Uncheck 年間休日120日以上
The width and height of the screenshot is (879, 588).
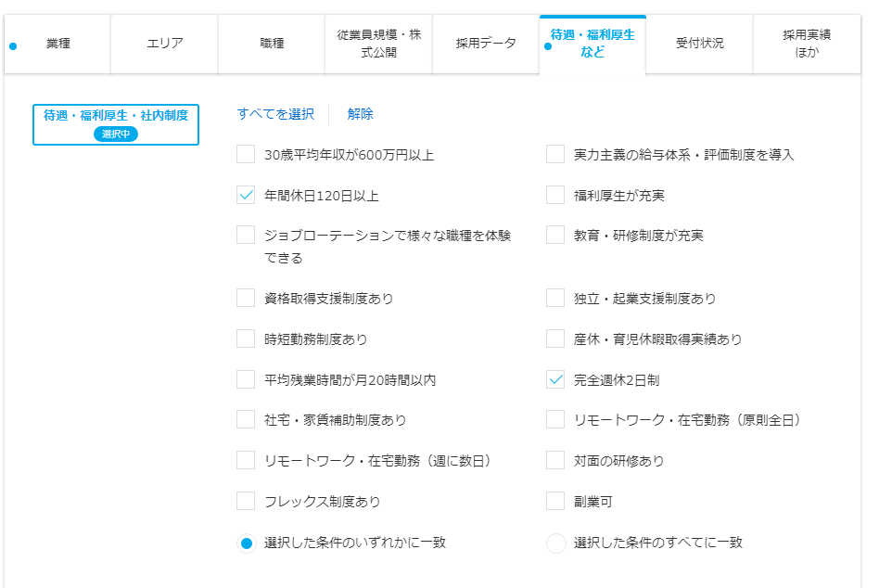click(246, 196)
